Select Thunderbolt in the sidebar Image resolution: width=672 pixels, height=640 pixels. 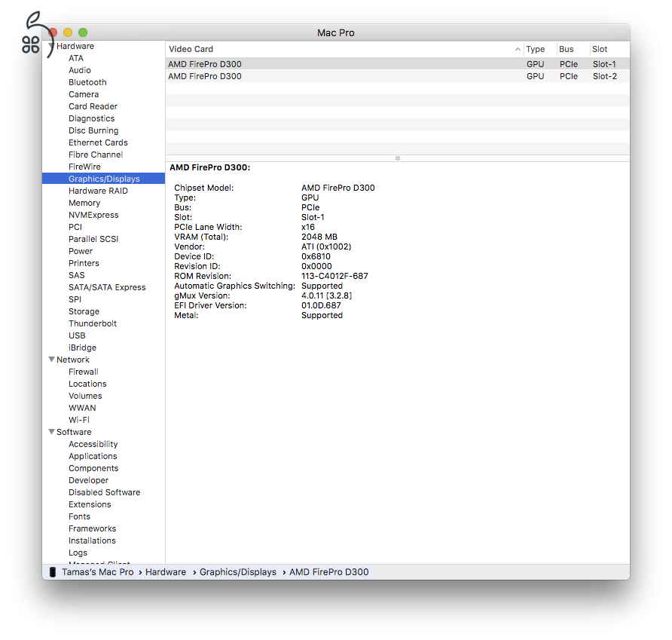click(x=92, y=323)
